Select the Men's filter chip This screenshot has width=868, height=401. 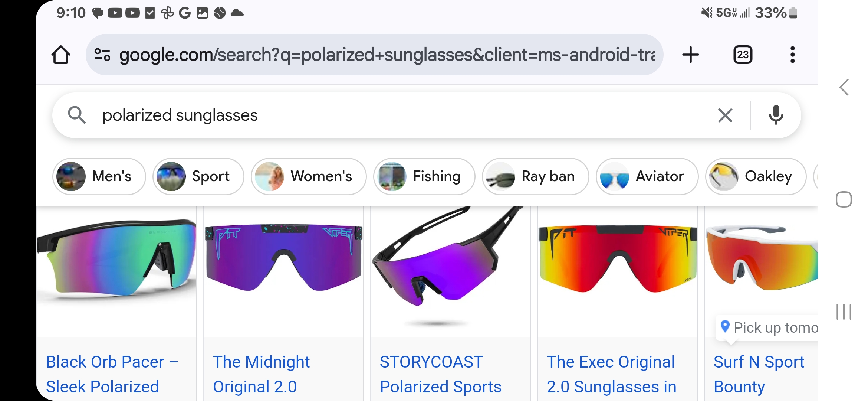tap(99, 176)
